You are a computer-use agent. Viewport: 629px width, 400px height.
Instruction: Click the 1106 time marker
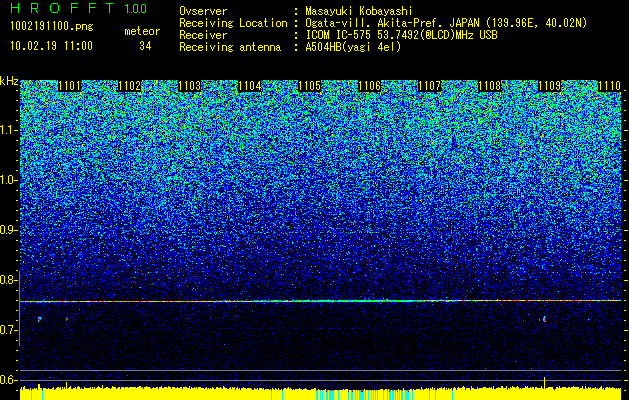point(369,86)
